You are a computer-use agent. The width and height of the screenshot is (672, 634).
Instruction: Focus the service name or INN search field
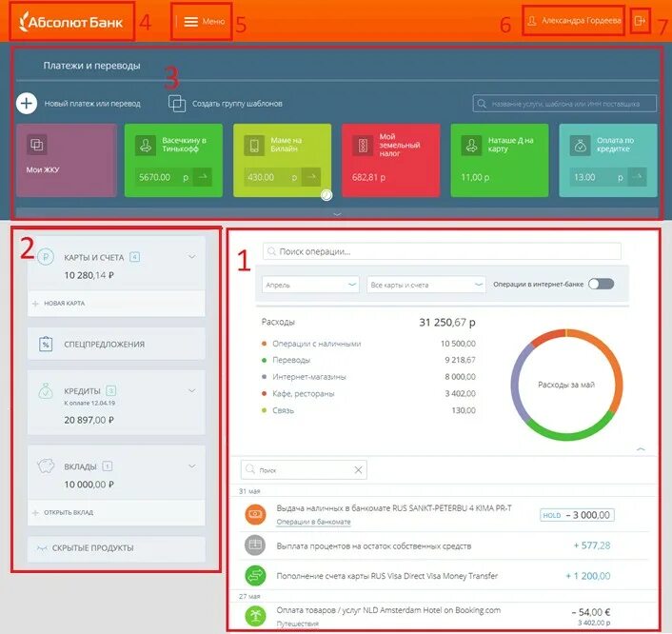[x=564, y=104]
